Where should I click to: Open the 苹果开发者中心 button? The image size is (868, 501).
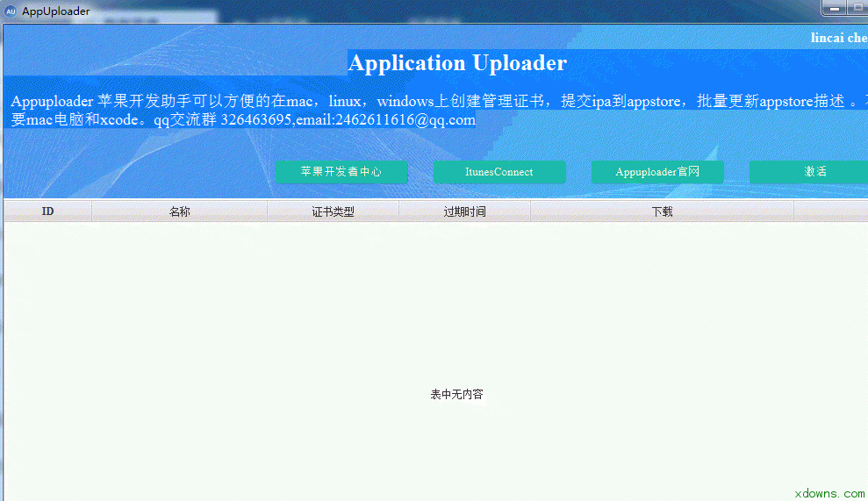(x=341, y=172)
